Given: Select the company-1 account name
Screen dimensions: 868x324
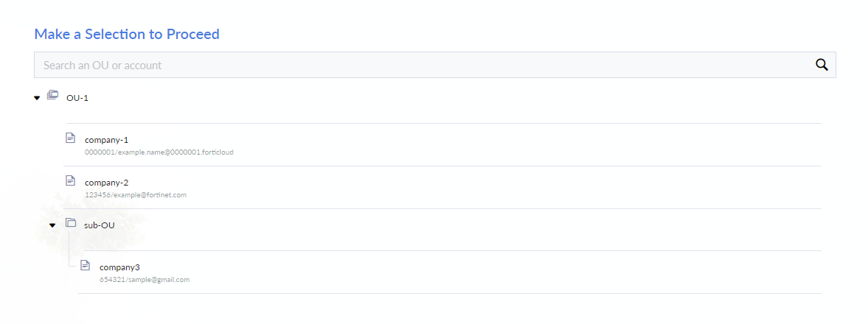Looking at the screenshot, I should point(107,140).
